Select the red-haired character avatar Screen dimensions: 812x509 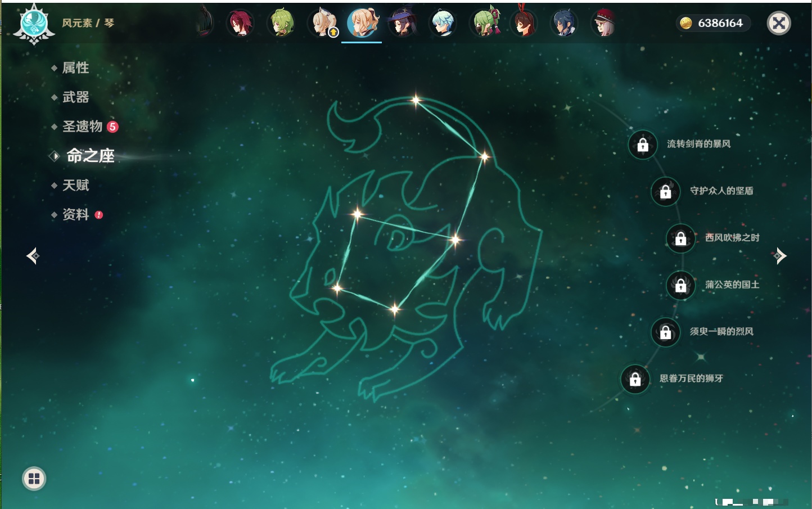coord(240,23)
